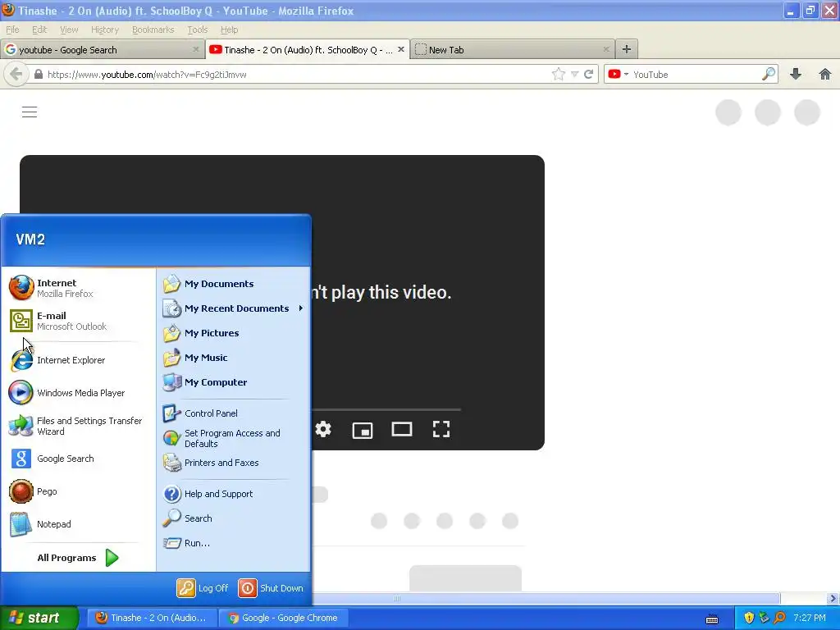Image resolution: width=840 pixels, height=630 pixels.
Task: Bookmark this page with star icon
Action: pos(558,74)
